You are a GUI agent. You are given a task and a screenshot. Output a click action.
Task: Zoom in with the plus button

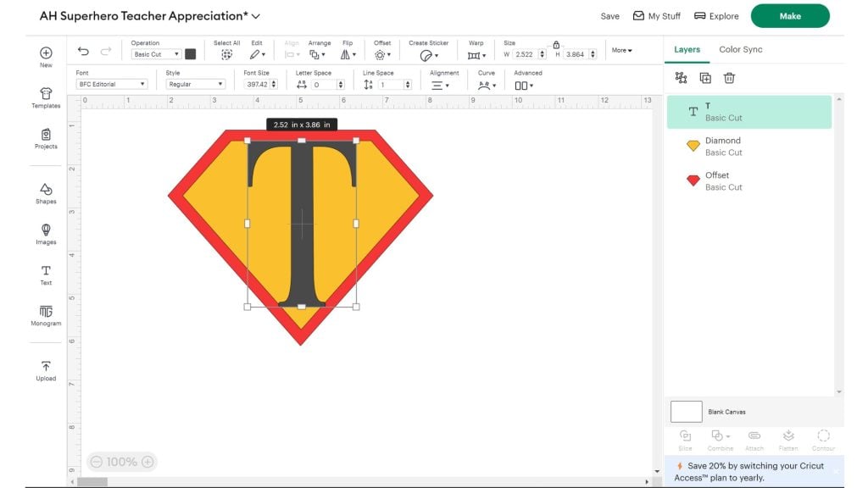pos(147,462)
